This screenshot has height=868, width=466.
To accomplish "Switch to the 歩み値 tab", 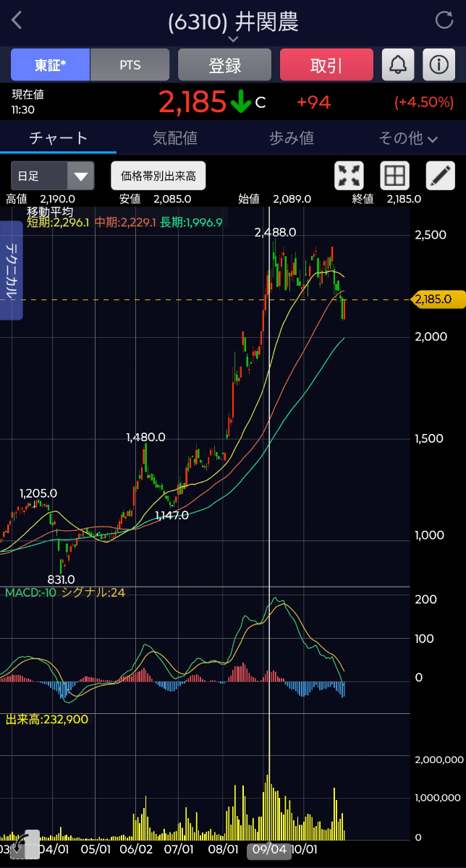I will pyautogui.click(x=292, y=138).
